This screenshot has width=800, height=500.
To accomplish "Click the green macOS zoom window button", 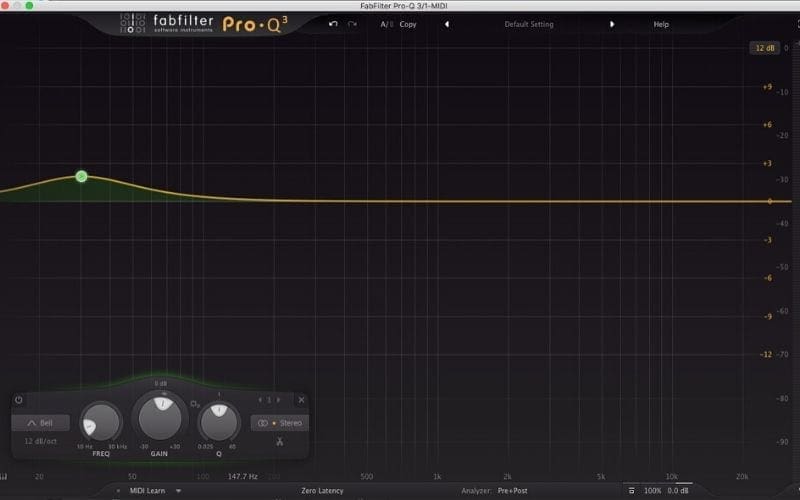I will [29, 5].
